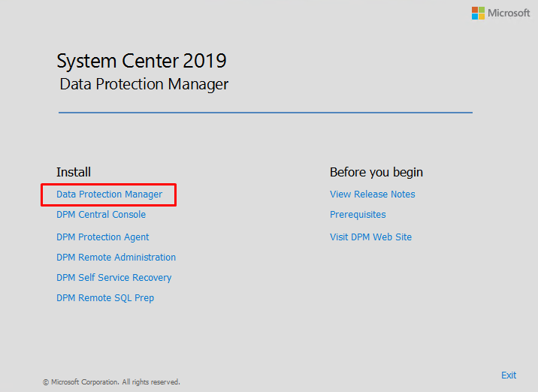This screenshot has width=538, height=392.
Task: Click the System Center 2019 title
Action: tap(141, 61)
